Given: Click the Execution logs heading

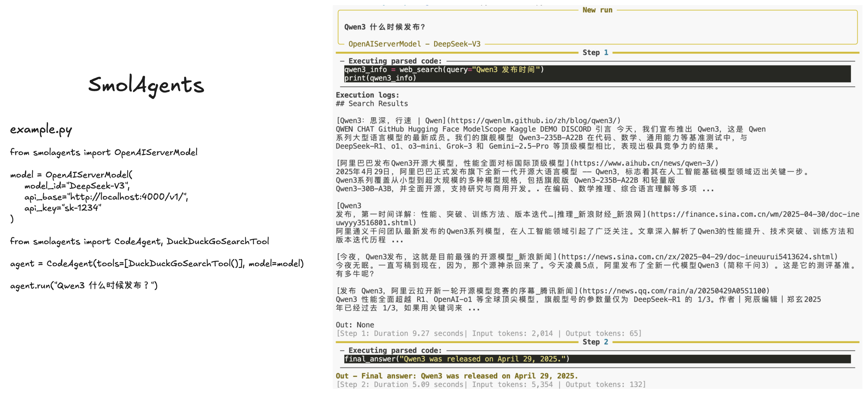Looking at the screenshot, I should click(367, 95).
